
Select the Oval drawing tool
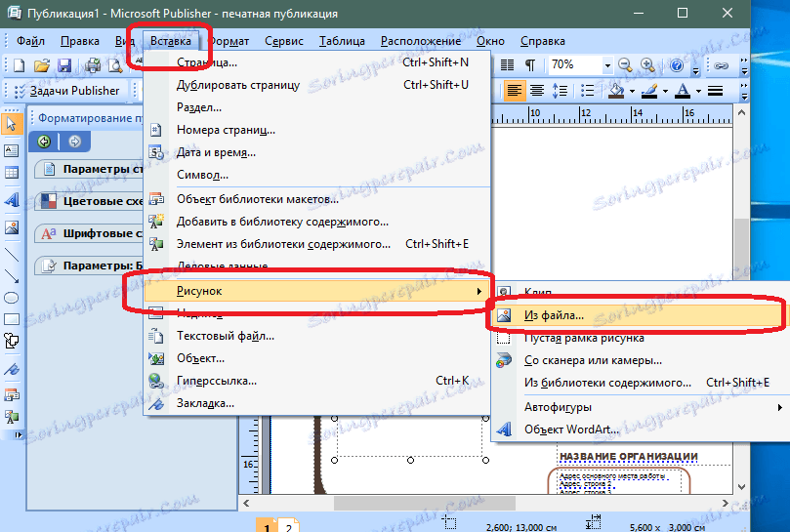coord(11,298)
